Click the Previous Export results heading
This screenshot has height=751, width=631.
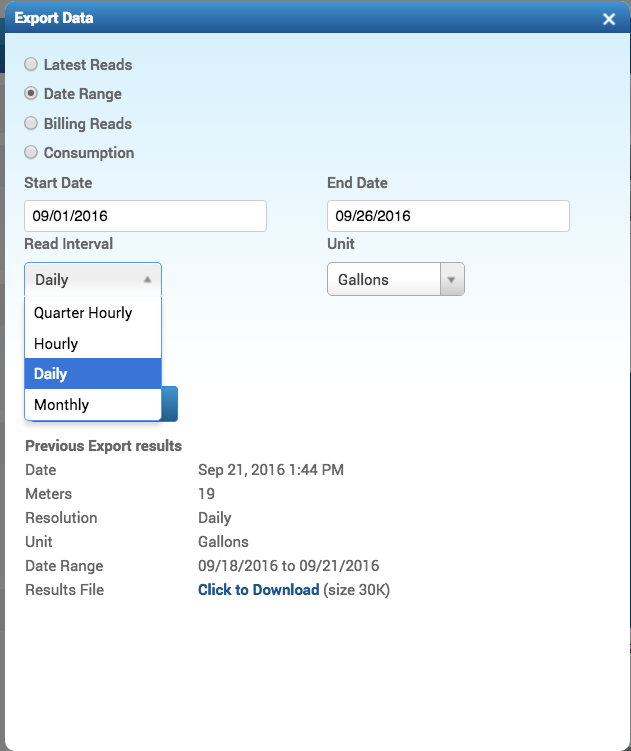103,446
